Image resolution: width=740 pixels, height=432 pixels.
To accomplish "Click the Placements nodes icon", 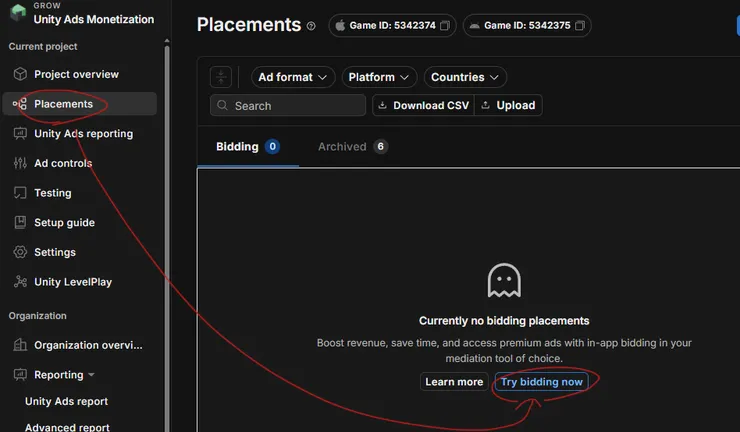I will point(20,104).
